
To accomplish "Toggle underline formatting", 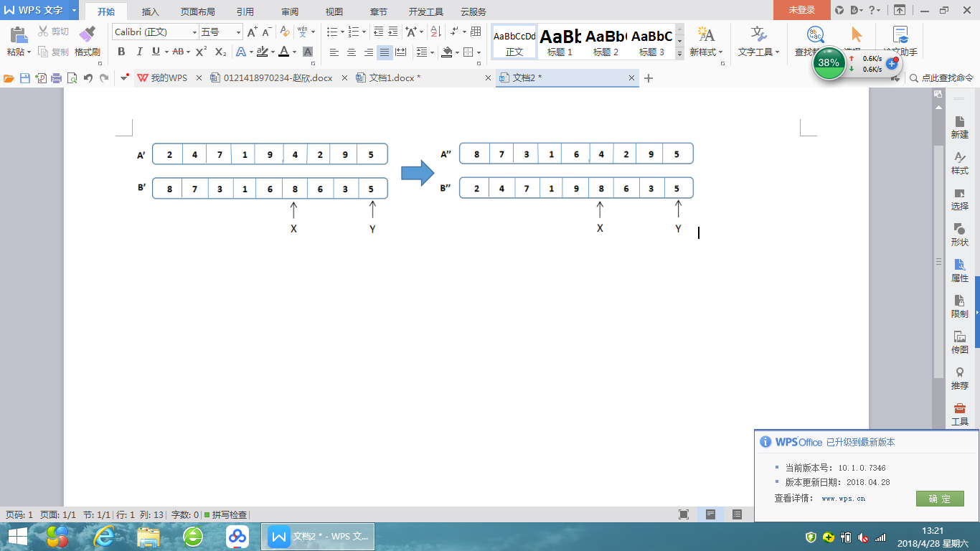I will (x=156, y=52).
